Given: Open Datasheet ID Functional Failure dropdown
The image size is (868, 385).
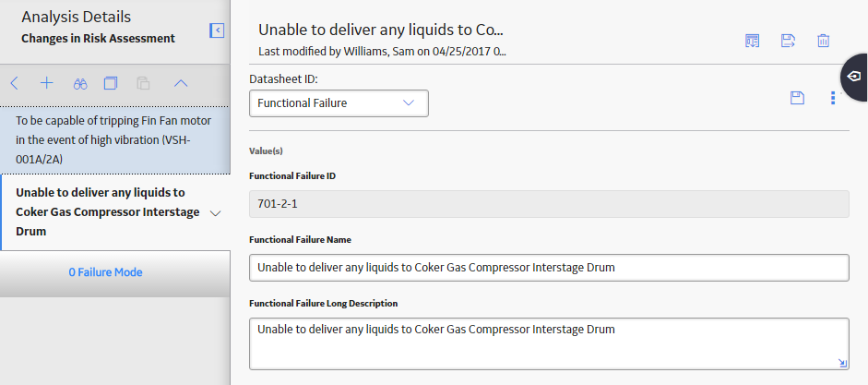Looking at the screenshot, I should click(x=339, y=103).
